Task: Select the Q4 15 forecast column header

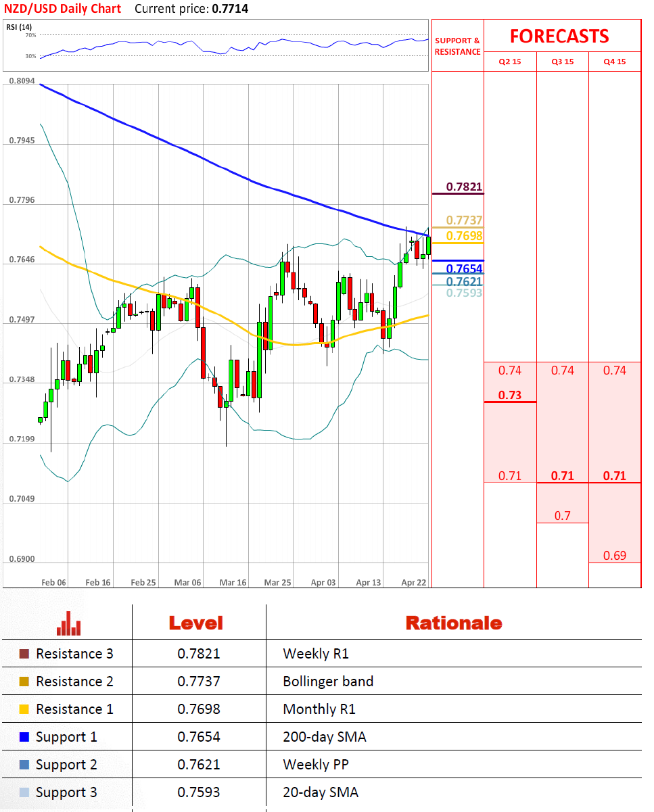Action: point(615,62)
